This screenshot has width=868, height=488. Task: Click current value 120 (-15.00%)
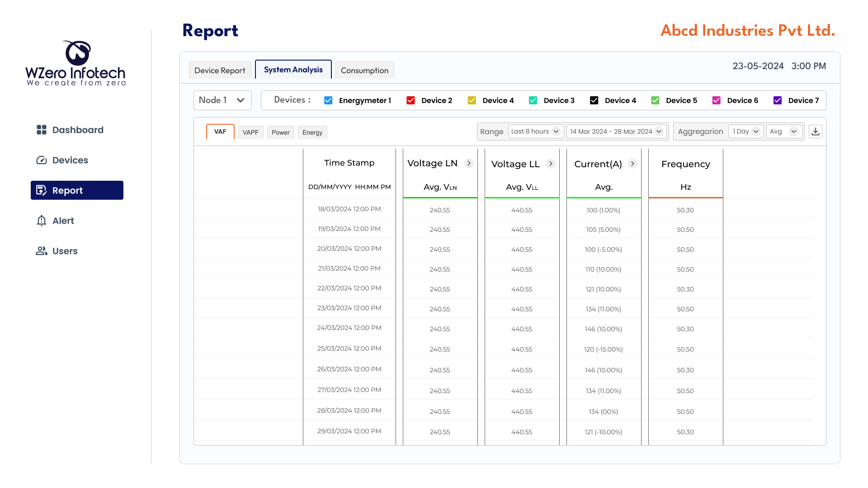(x=603, y=349)
